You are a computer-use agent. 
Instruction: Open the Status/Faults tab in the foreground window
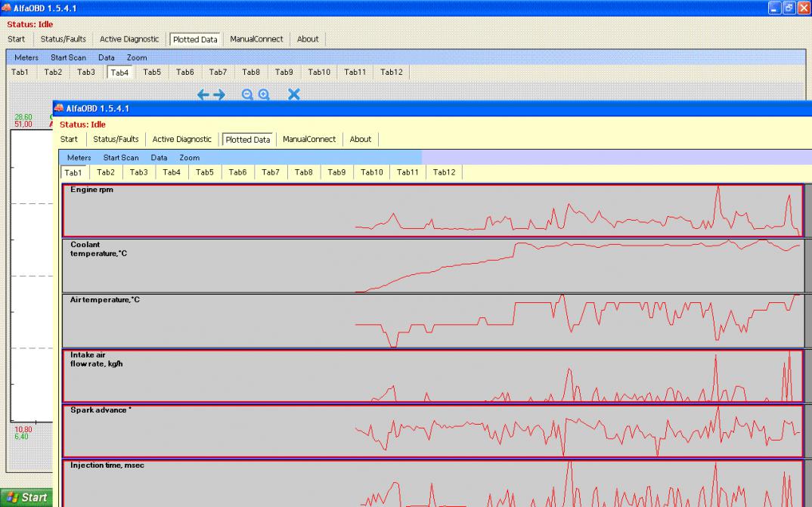click(x=116, y=139)
